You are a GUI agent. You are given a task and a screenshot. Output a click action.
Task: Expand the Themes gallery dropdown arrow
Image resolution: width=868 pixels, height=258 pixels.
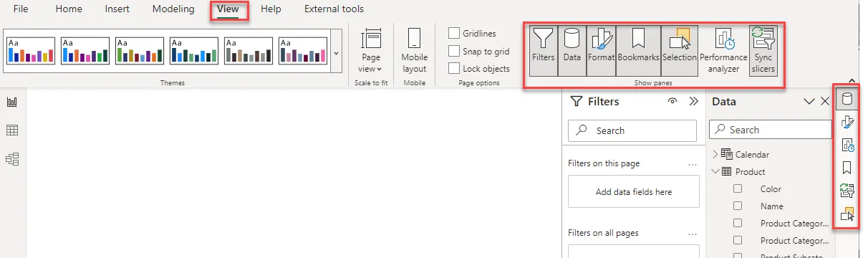337,53
